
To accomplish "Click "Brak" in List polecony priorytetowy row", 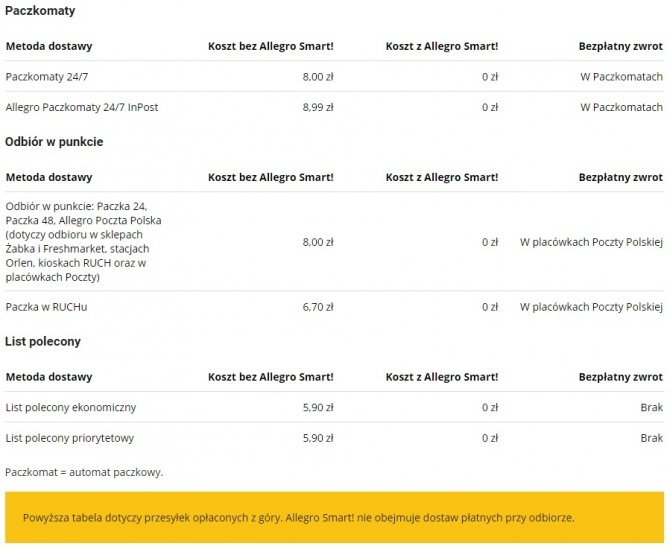I will point(652,438).
